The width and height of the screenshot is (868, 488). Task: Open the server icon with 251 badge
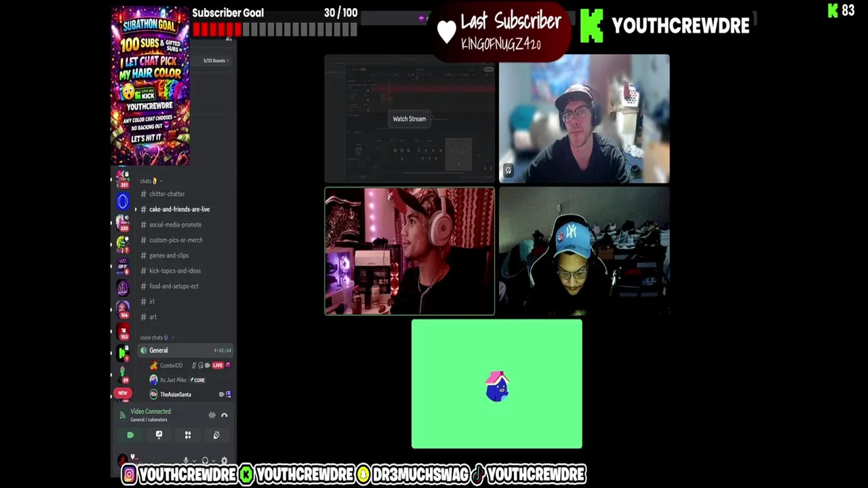123,178
